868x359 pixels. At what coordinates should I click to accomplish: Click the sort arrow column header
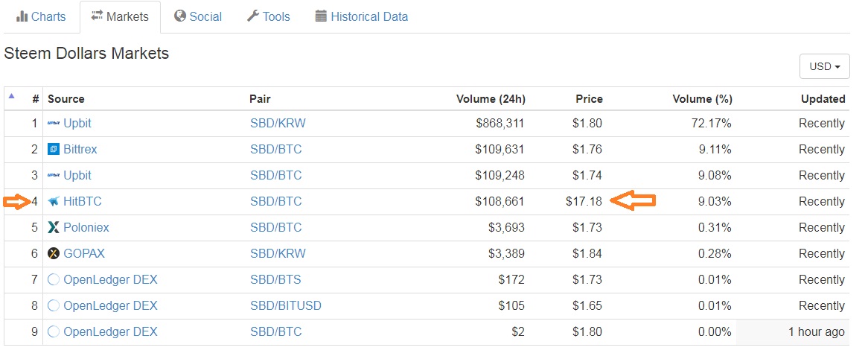(12, 96)
